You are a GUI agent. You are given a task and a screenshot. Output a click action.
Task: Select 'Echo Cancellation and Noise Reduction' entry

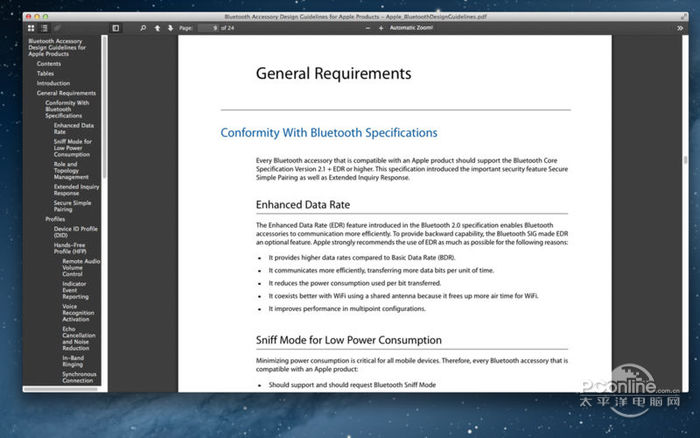[x=79, y=338]
